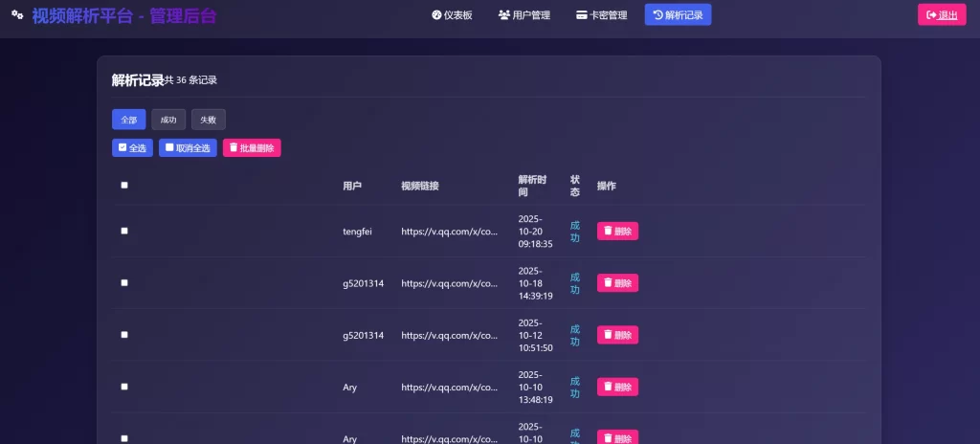Open 卡密管理 card key management
The height and width of the screenshot is (444, 980).
tap(601, 15)
